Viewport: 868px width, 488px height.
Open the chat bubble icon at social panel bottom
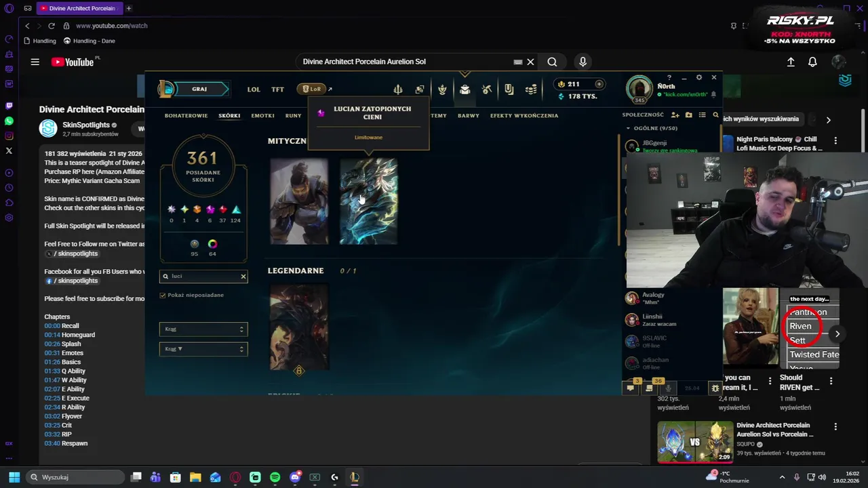click(631, 388)
